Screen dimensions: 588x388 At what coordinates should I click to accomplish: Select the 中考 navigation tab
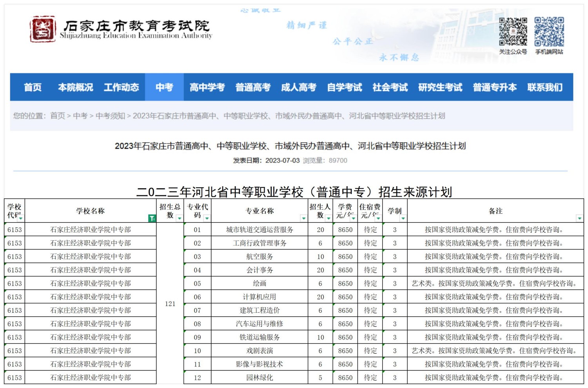tap(164, 87)
